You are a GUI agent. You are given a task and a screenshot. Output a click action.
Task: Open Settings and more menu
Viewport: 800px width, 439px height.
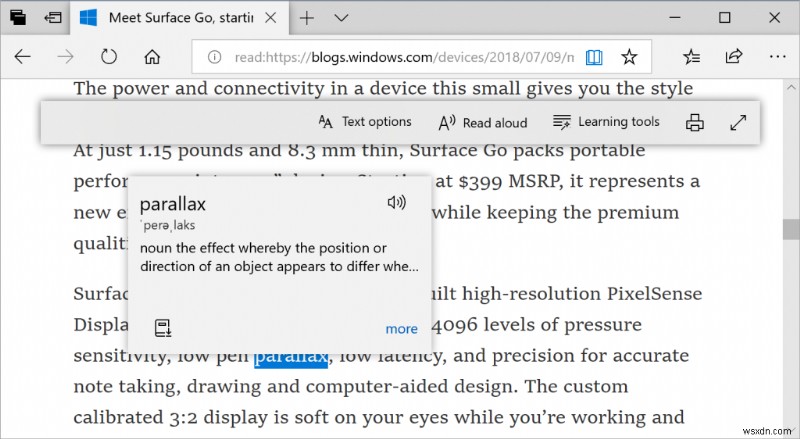click(778, 57)
